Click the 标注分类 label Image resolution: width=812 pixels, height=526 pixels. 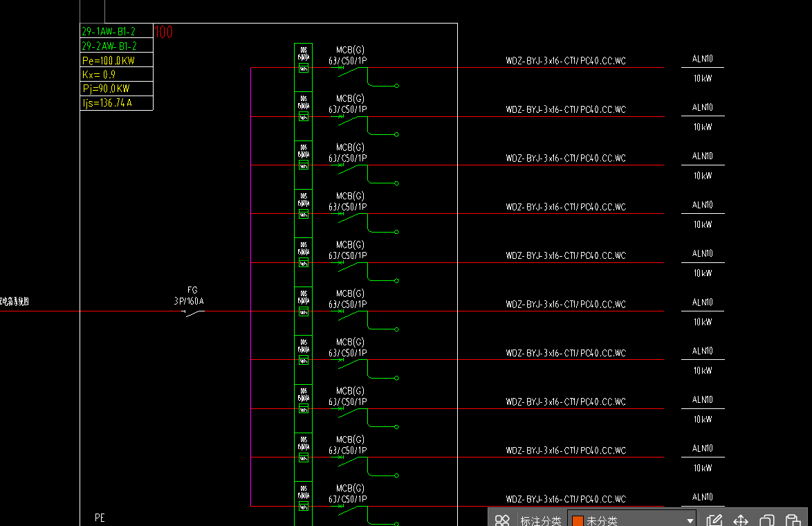[541, 521]
